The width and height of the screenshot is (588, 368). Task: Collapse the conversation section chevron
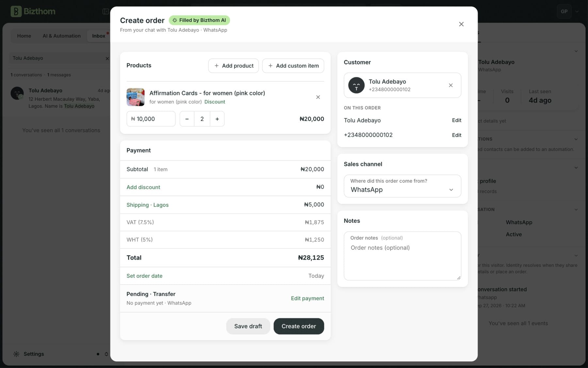pos(576,209)
